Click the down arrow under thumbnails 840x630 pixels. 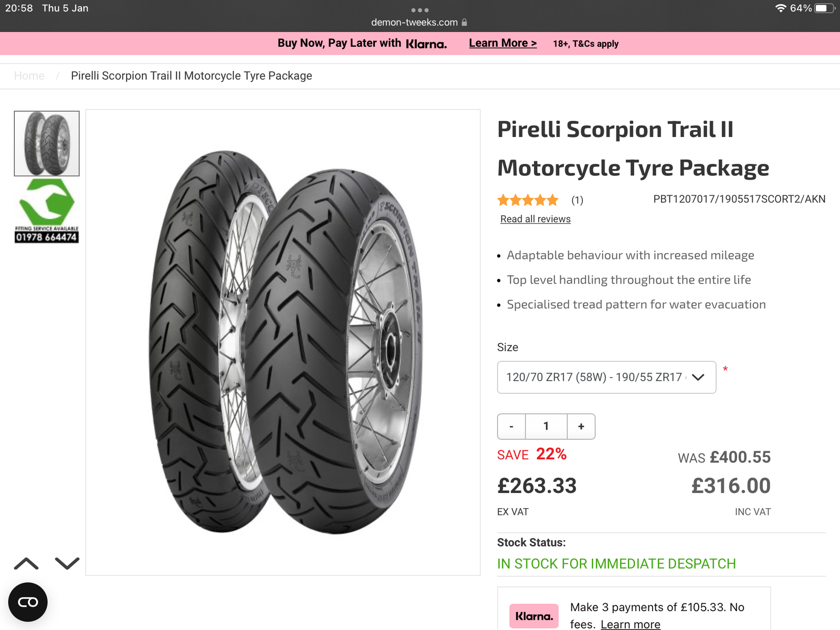point(67,564)
